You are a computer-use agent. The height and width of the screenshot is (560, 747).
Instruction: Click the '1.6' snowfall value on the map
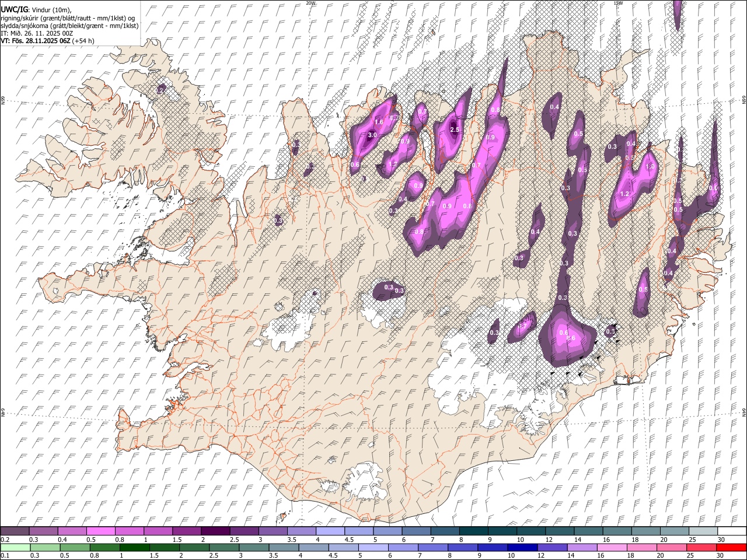[x=379, y=122]
